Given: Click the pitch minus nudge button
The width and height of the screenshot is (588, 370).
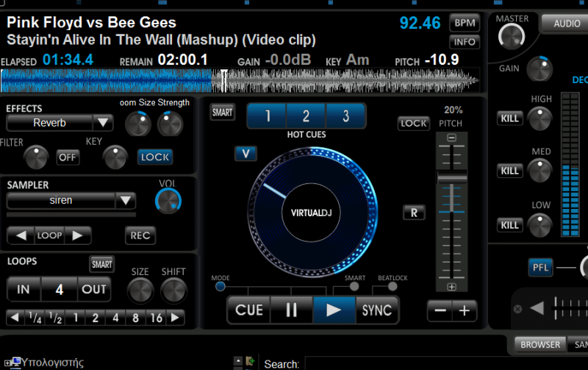Looking at the screenshot, I should [440, 310].
